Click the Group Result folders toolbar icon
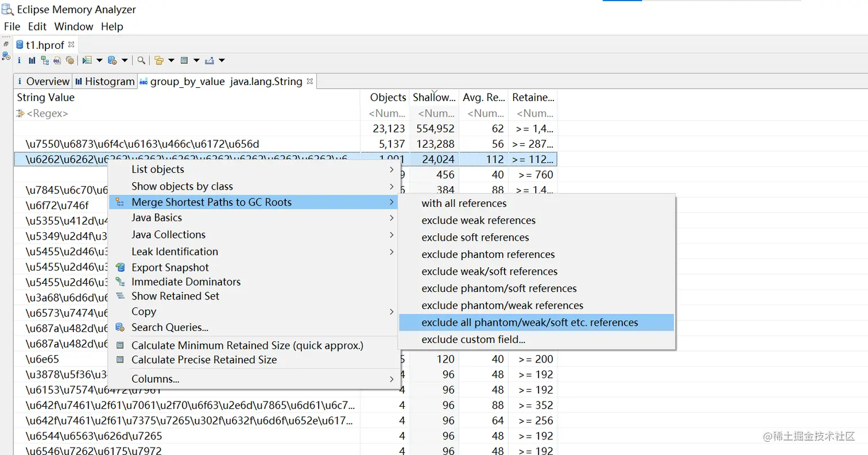The height and width of the screenshot is (455, 868). 159,60
